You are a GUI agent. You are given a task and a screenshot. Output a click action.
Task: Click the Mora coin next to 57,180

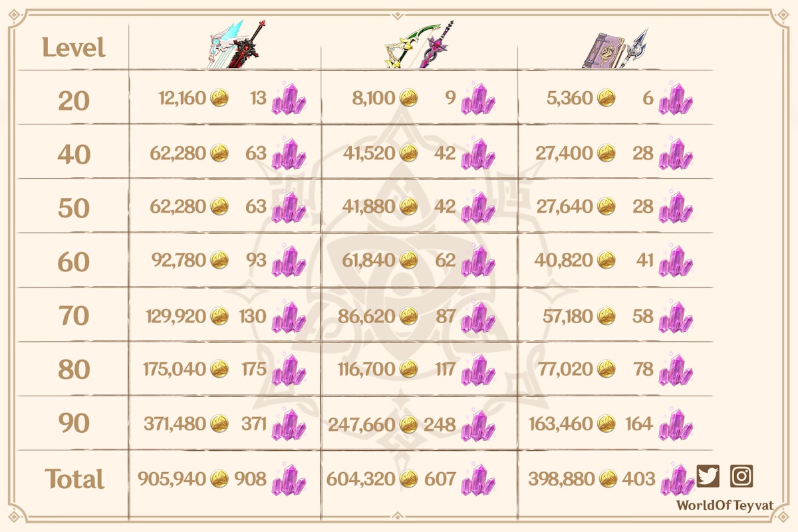[x=606, y=317]
